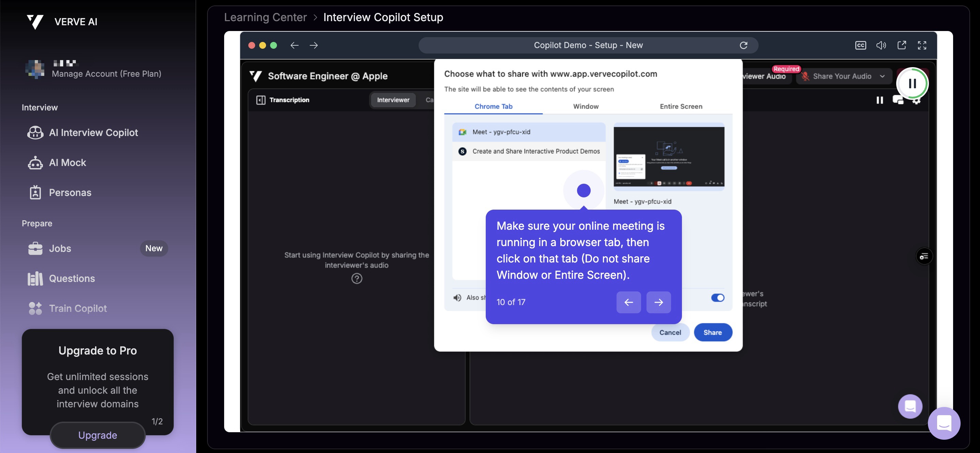The height and width of the screenshot is (453, 980).
Task: Toggle the share tab audio switch
Action: (717, 298)
